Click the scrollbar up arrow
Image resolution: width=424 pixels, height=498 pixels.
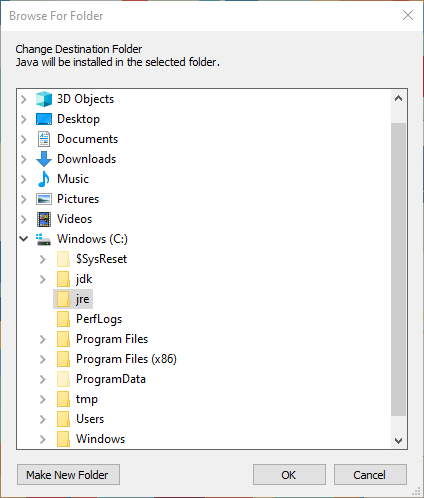[x=398, y=98]
